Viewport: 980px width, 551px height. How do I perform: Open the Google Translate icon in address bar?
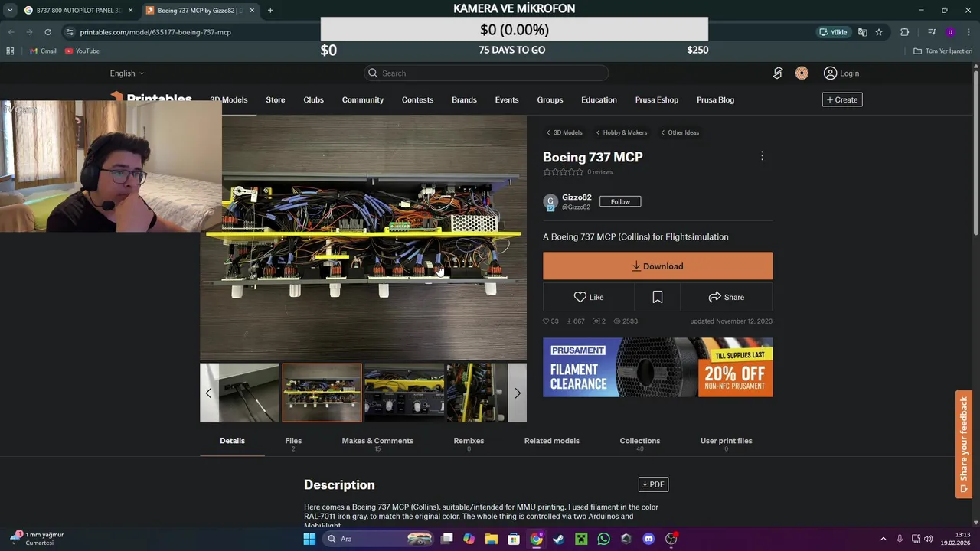click(x=862, y=32)
